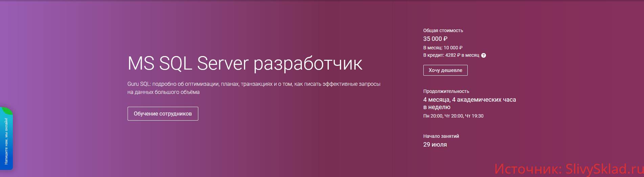Click the "Общая стоимость" label
The width and height of the screenshot is (644, 177).
coord(443,30)
